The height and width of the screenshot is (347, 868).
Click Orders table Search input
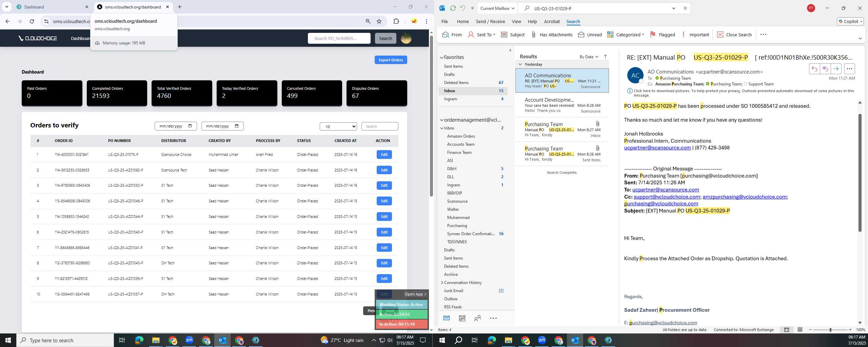tap(379, 126)
